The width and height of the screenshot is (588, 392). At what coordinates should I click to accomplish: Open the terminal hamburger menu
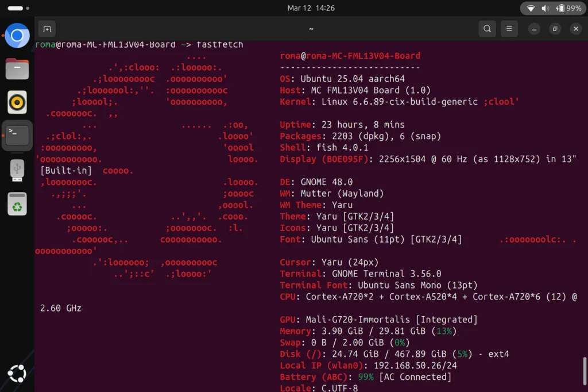pyautogui.click(x=509, y=29)
